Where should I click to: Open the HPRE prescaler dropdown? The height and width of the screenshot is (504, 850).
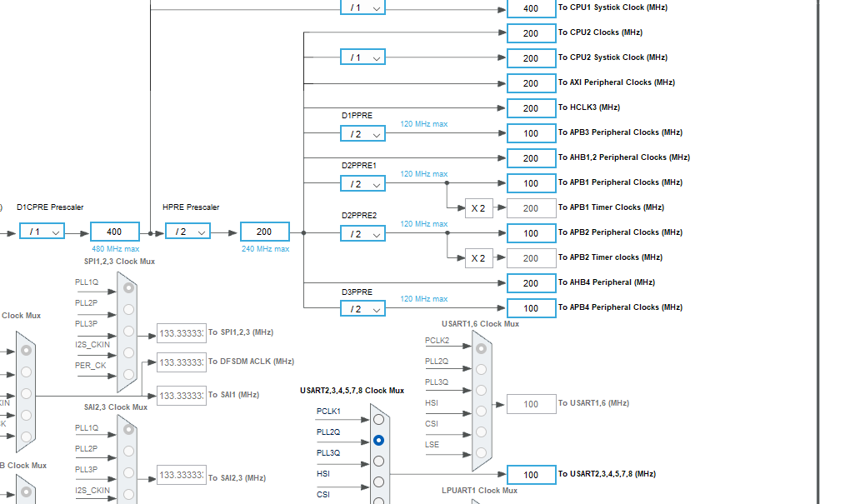(187, 231)
